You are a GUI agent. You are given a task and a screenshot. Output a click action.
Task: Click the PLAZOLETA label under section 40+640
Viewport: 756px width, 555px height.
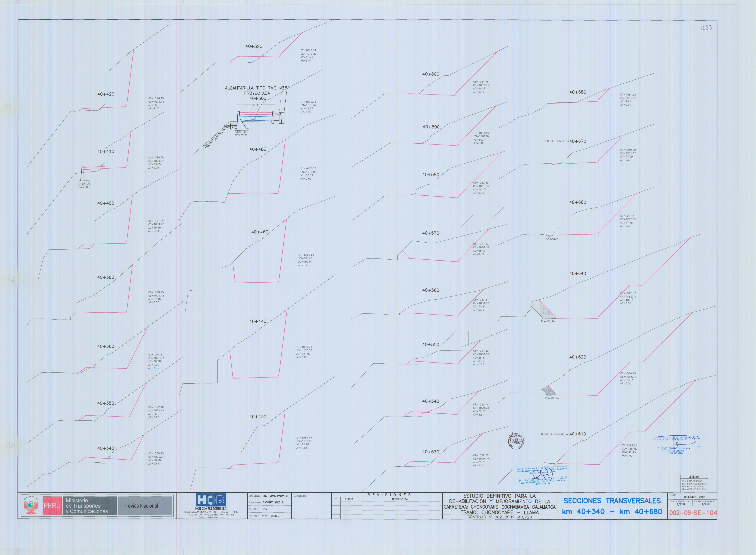(x=548, y=321)
